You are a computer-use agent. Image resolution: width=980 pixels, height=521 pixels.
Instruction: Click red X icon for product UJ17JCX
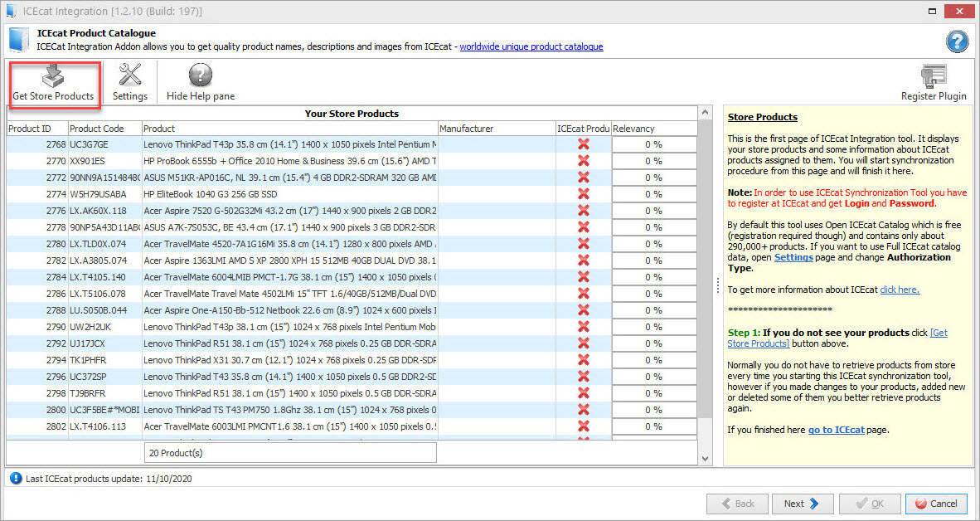coord(584,343)
